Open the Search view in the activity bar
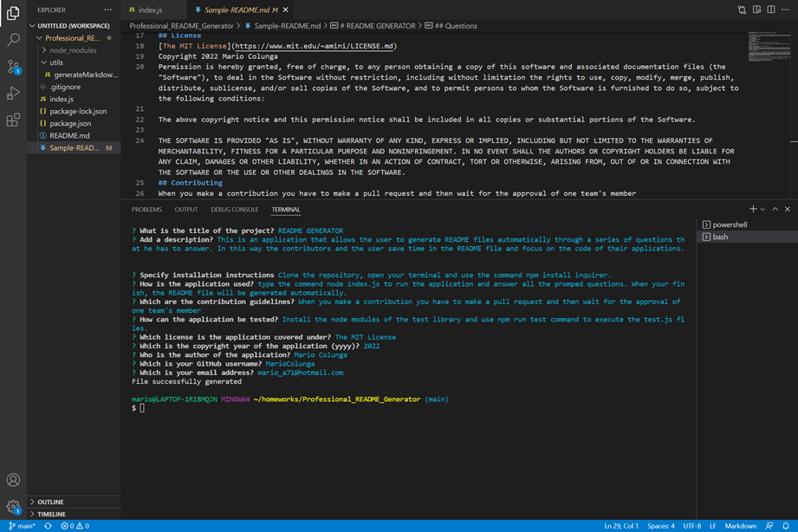798x532 pixels. 11,39
